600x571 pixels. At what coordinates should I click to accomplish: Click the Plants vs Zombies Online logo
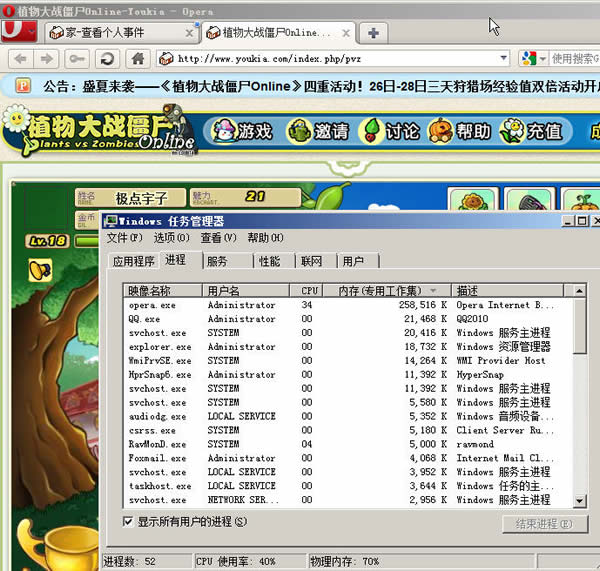[x=99, y=131]
